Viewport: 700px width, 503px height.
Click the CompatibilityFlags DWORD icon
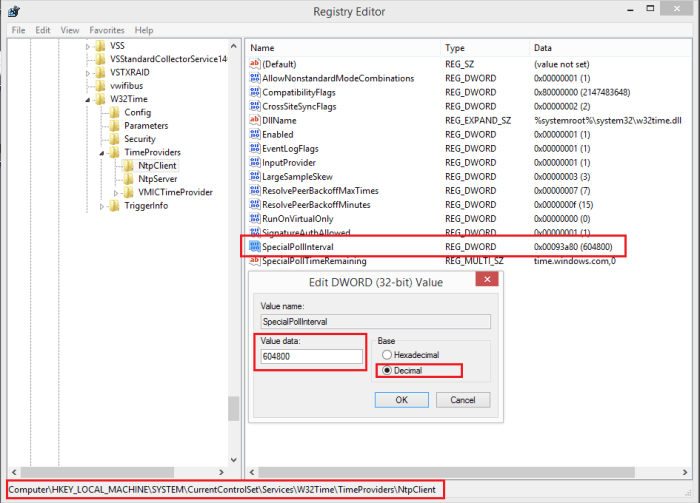[x=254, y=92]
